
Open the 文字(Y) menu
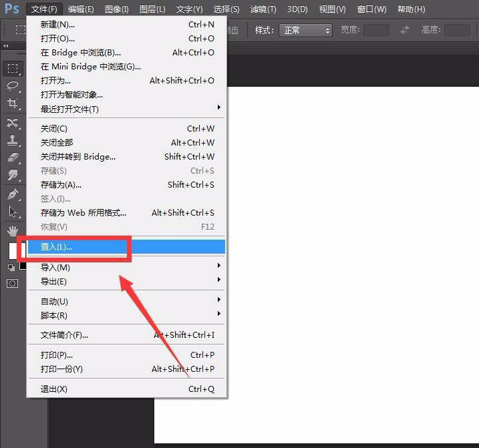[190, 9]
